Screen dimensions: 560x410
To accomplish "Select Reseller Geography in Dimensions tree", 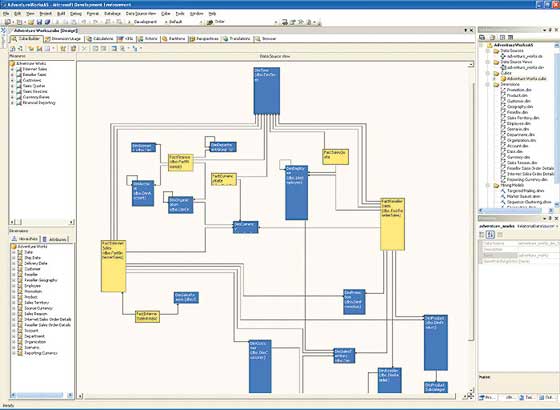I will coord(40,280).
